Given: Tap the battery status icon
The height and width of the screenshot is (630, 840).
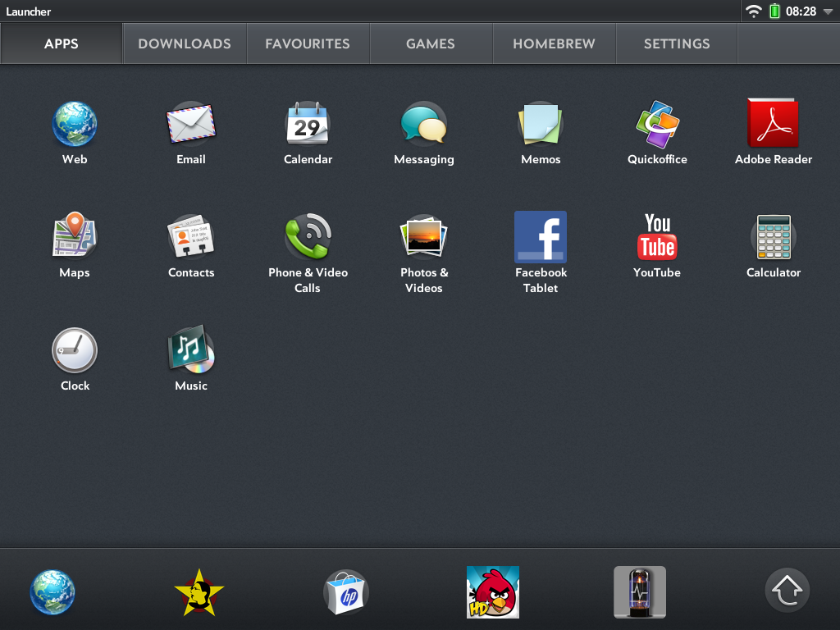Looking at the screenshot, I should point(774,11).
